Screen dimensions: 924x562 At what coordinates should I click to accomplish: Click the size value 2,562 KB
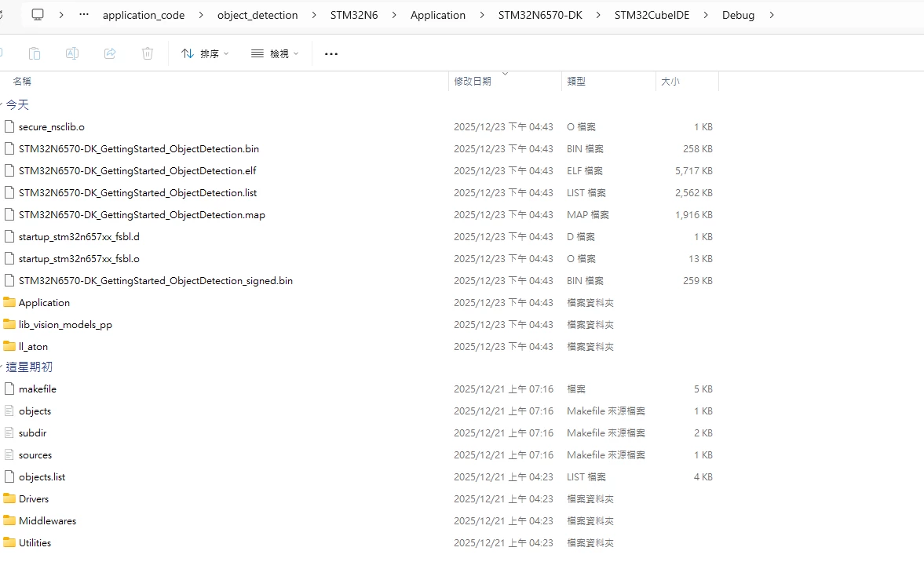694,192
